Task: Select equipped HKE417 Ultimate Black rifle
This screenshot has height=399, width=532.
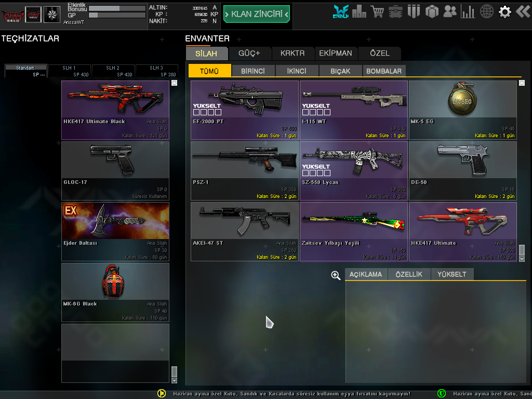Action: pos(115,110)
